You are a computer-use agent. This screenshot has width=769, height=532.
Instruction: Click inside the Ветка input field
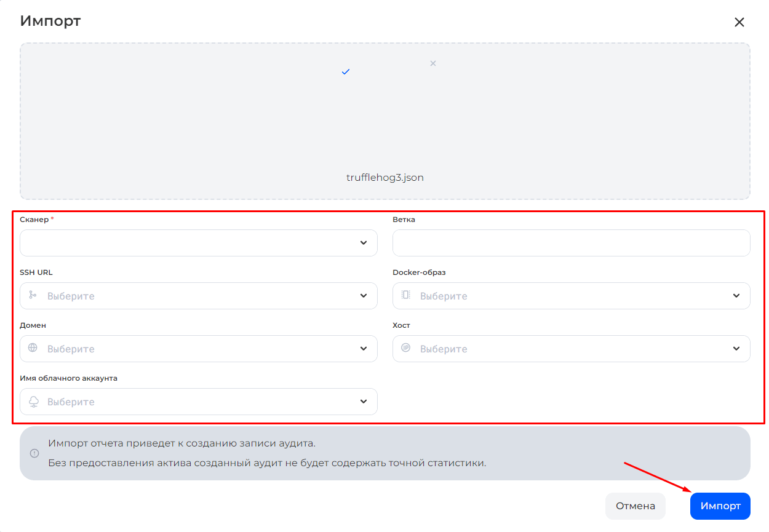tap(571, 243)
